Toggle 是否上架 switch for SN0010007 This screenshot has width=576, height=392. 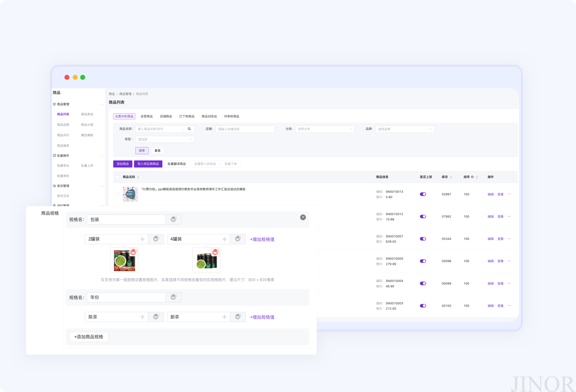coord(423,239)
